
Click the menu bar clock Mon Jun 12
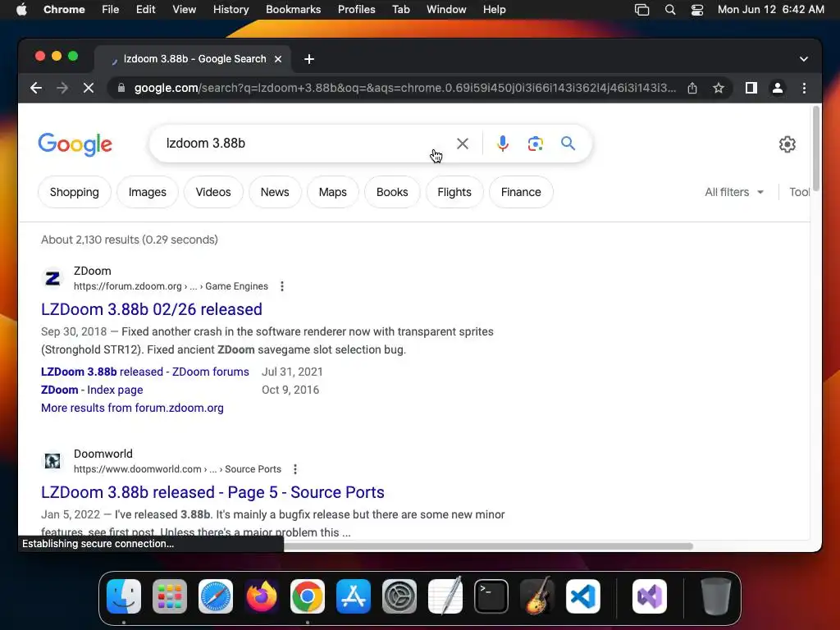pyautogui.click(x=771, y=10)
